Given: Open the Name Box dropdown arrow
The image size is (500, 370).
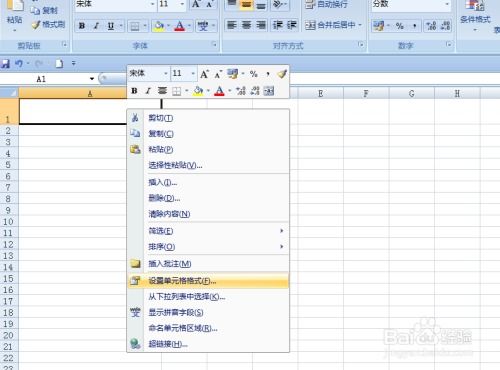Looking at the screenshot, I should tap(92, 79).
